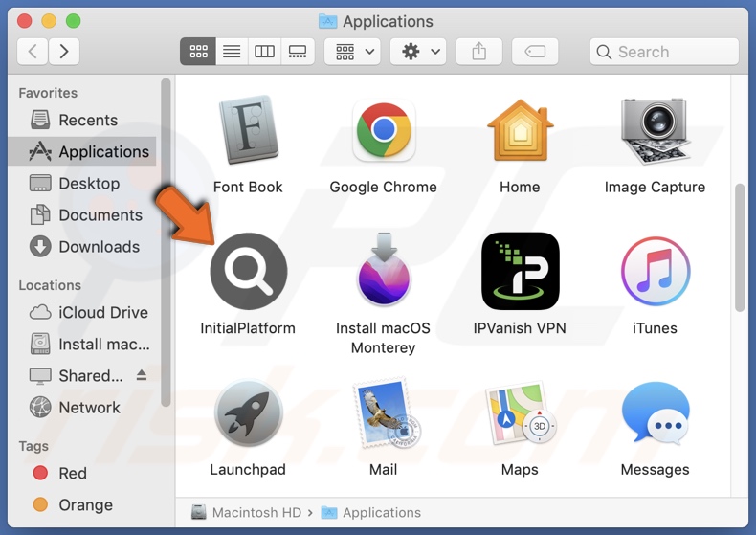This screenshot has height=535, width=756.
Task: Click the Locations section header
Action: 50,285
